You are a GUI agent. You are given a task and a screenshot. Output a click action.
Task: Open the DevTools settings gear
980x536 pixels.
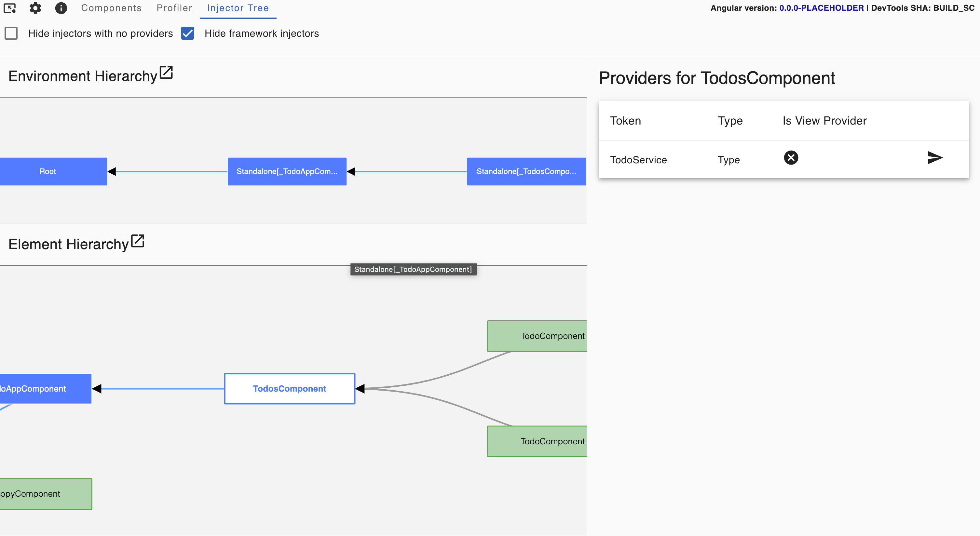pos(35,8)
